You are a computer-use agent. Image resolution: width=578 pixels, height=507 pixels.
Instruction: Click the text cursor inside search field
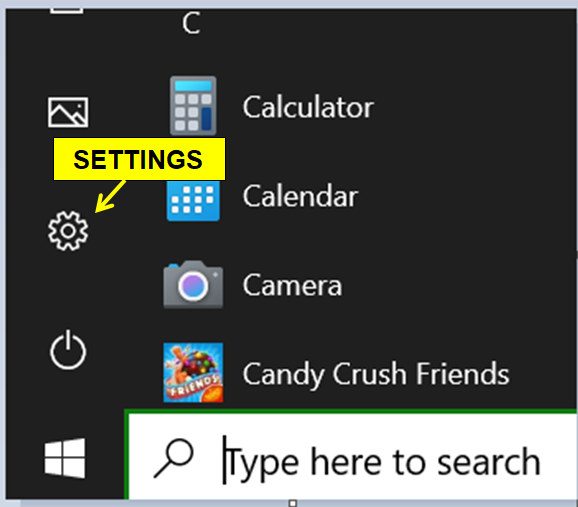[224, 460]
